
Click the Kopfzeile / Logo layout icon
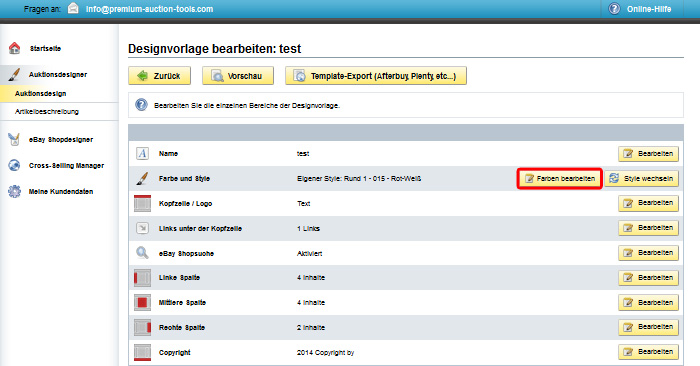(142, 204)
